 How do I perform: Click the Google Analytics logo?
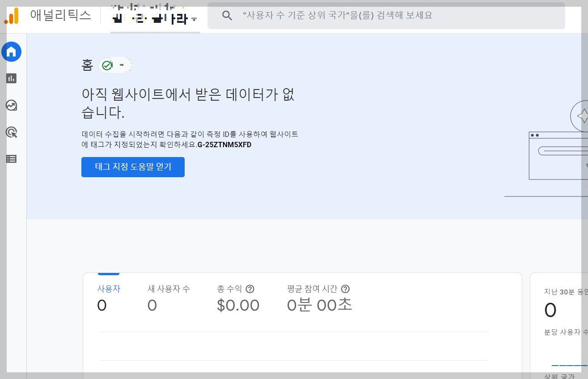12,16
